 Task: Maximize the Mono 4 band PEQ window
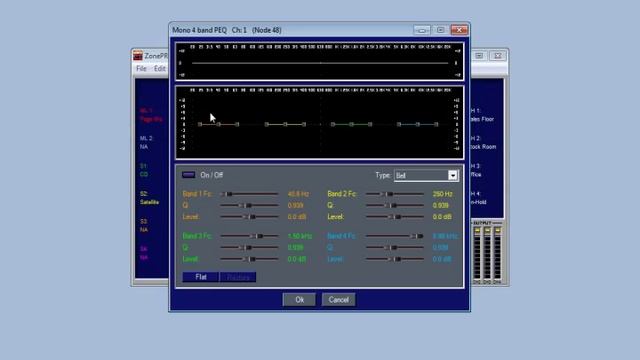[440, 30]
